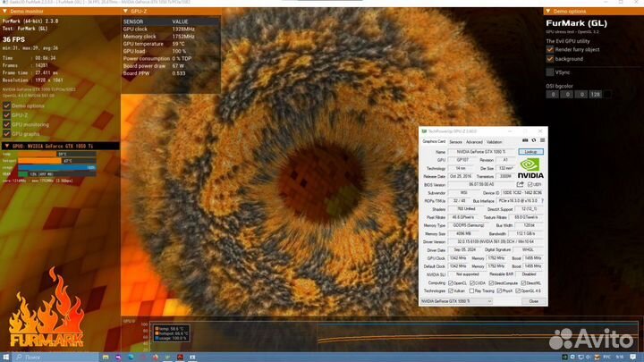Uncheck Demo options in Demo monitor
Viewport: 644px width, 362px height.
tap(6, 105)
